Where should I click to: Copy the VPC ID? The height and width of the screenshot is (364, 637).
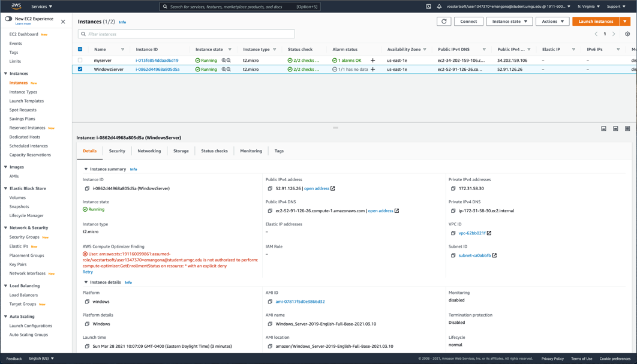pos(453,233)
